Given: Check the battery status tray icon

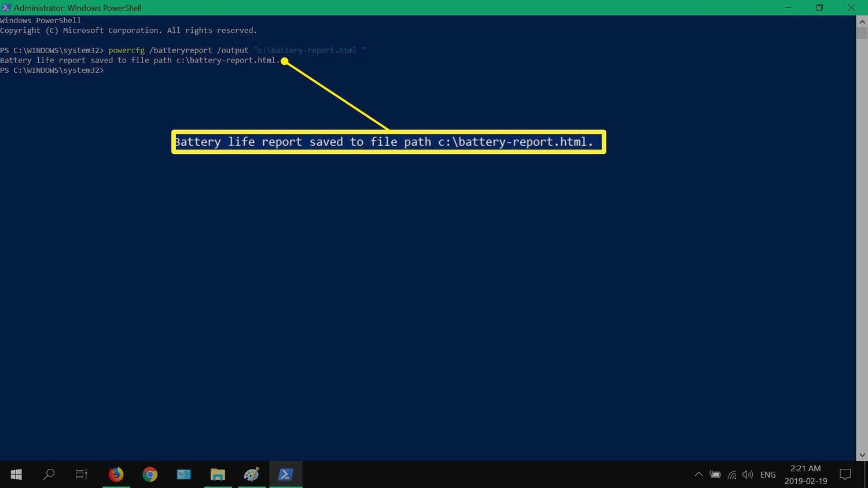Looking at the screenshot, I should [x=715, y=475].
